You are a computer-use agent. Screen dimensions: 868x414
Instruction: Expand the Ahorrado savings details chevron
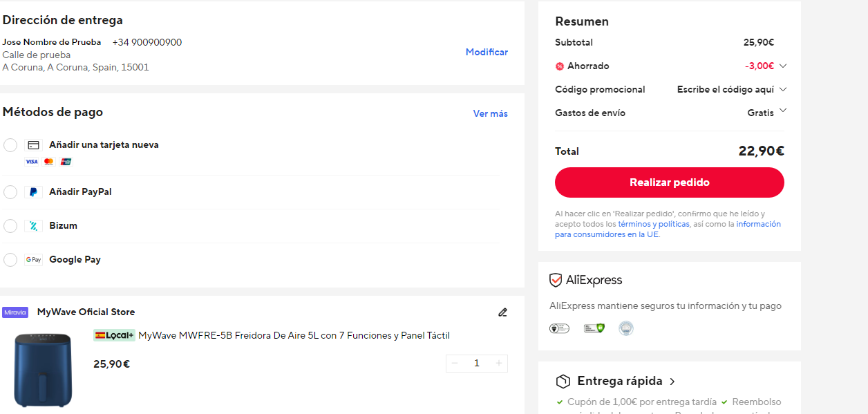pos(782,66)
